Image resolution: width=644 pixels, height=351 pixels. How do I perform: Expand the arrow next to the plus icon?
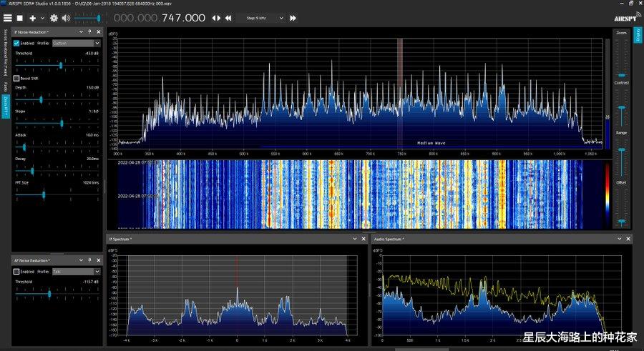click(x=42, y=19)
